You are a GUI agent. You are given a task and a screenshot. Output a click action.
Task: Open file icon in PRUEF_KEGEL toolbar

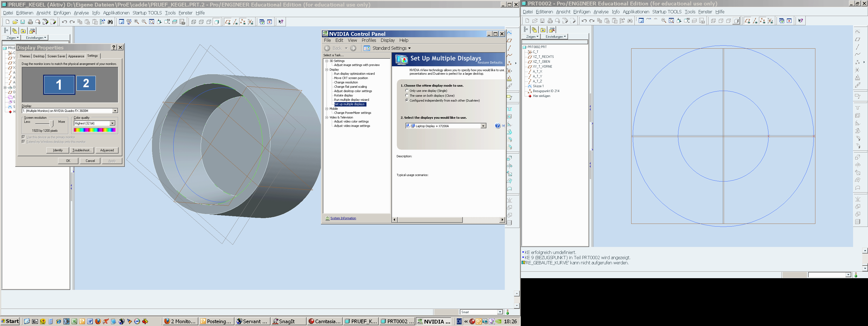[x=15, y=22]
